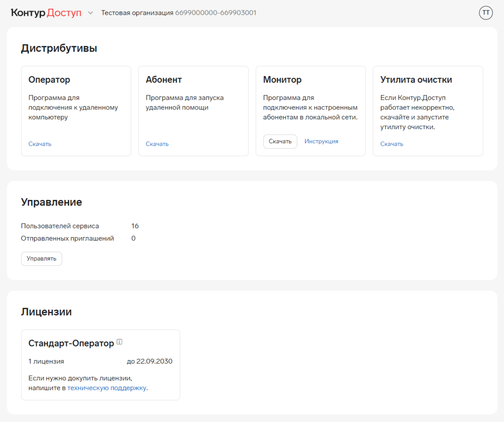Click the Оператор card title

point(49,80)
